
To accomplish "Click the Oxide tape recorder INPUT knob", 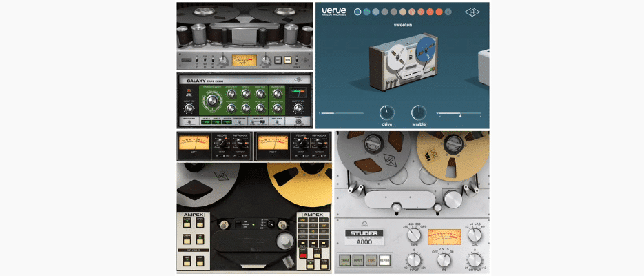I will click(223, 60).
